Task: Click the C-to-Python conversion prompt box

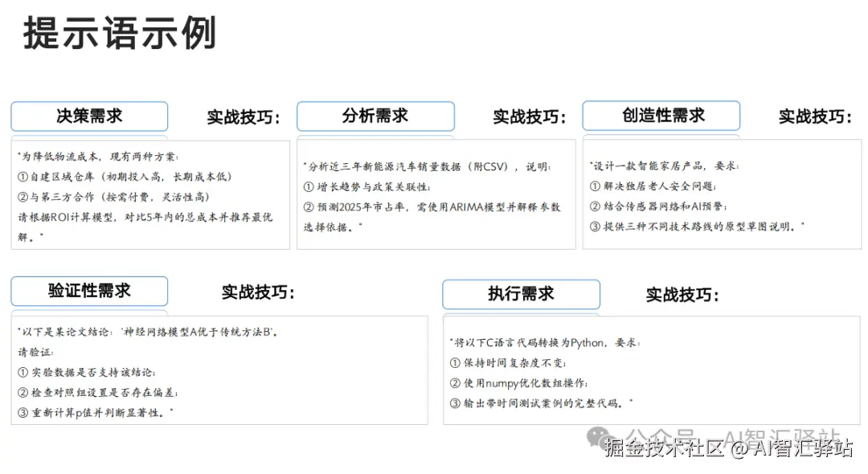Action: 653,370
